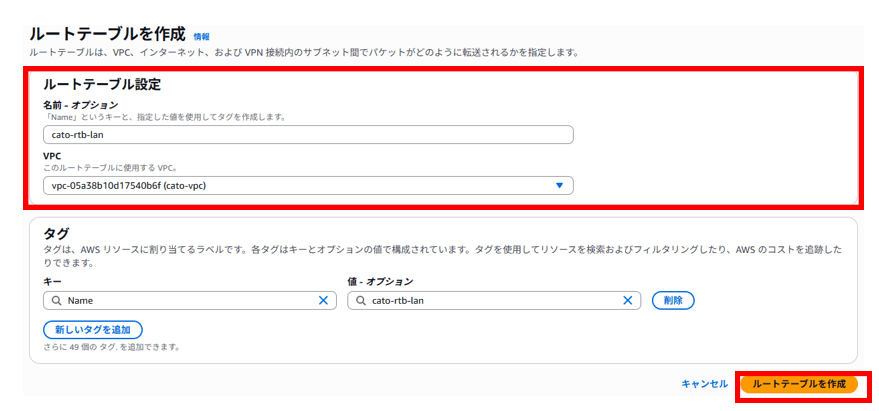
Task: Open the 情報 link beside the page title
Action: pyautogui.click(x=202, y=36)
